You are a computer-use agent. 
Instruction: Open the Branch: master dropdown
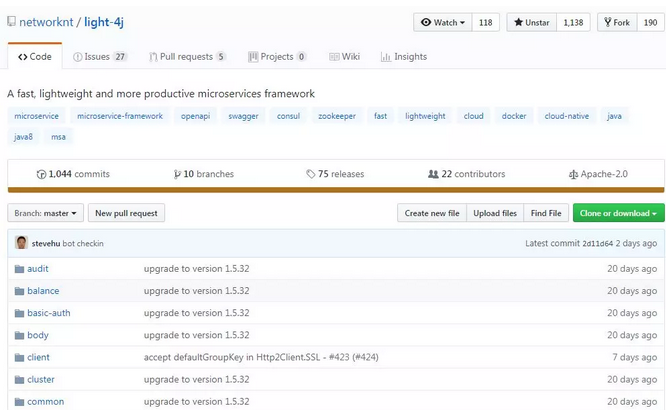[45, 213]
